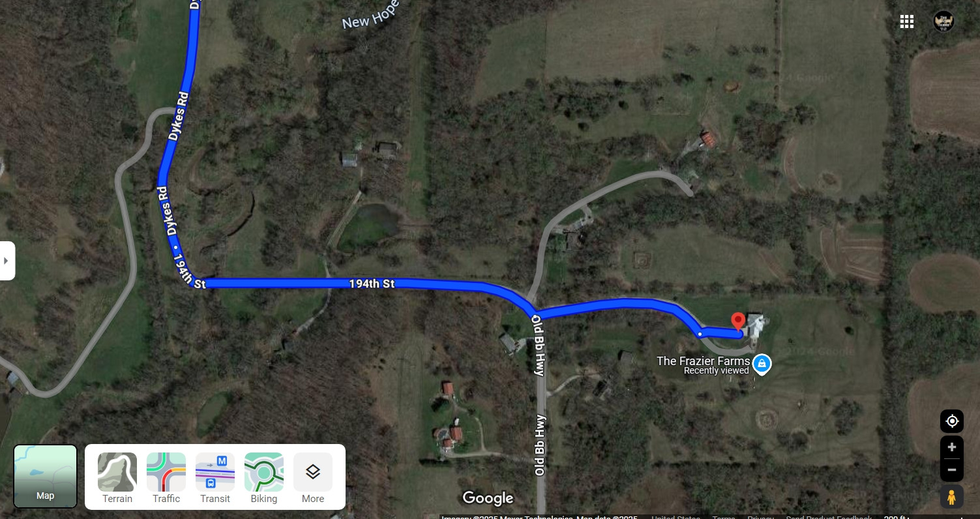Toggle the Transit layer

215,478
